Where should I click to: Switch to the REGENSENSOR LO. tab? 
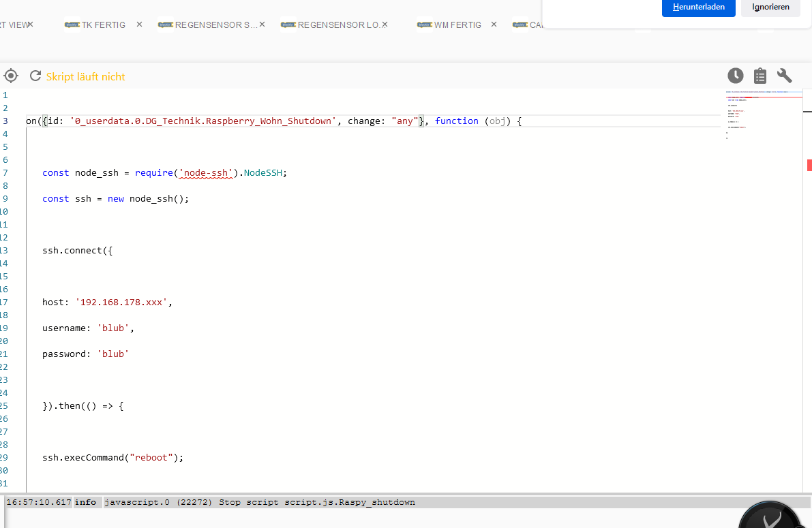(x=330, y=25)
